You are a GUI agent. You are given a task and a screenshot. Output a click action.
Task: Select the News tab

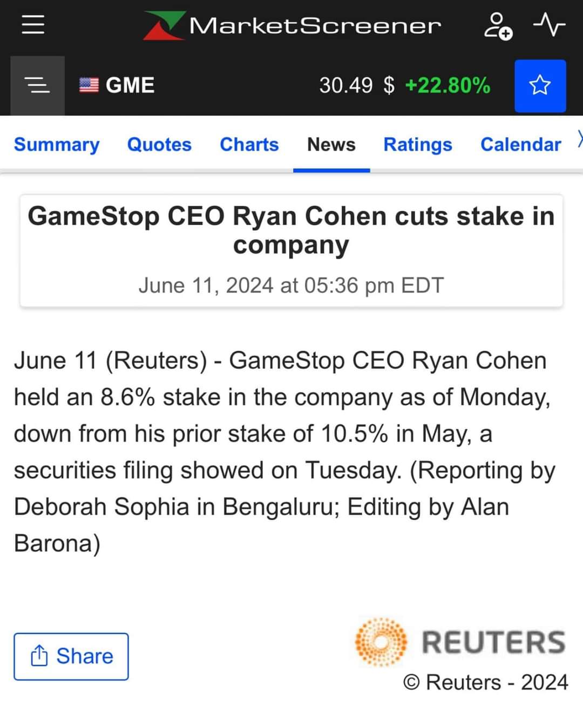331,145
